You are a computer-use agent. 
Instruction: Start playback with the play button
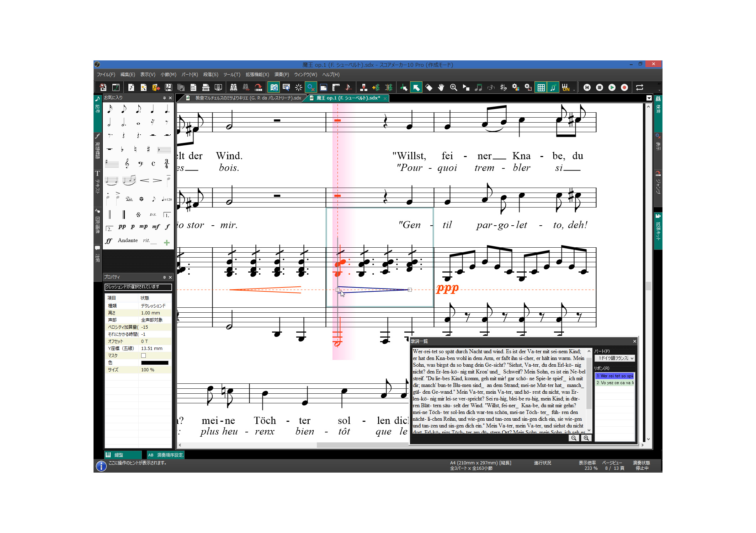click(612, 87)
